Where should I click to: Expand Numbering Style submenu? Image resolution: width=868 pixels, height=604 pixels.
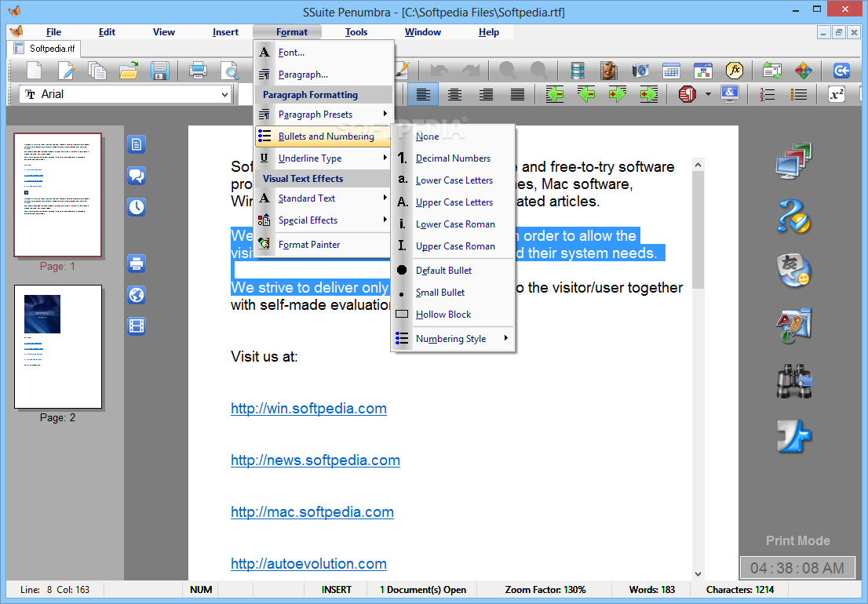(x=453, y=339)
